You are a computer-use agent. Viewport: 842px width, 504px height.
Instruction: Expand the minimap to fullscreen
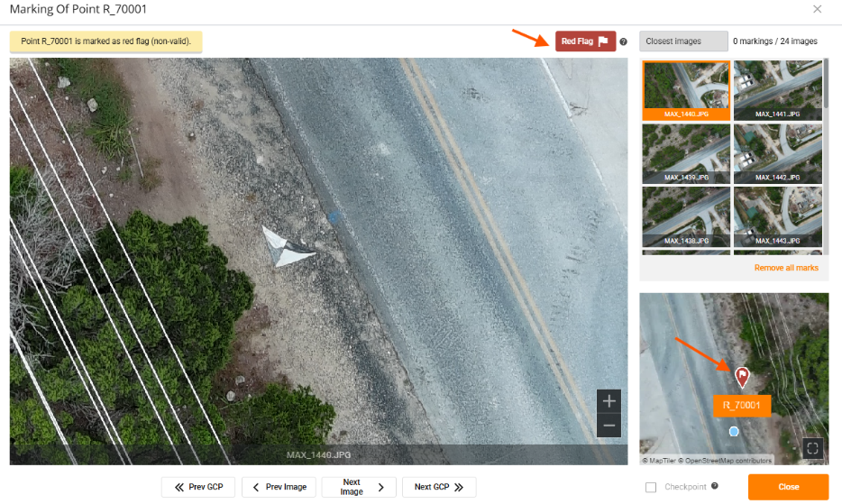point(812,447)
